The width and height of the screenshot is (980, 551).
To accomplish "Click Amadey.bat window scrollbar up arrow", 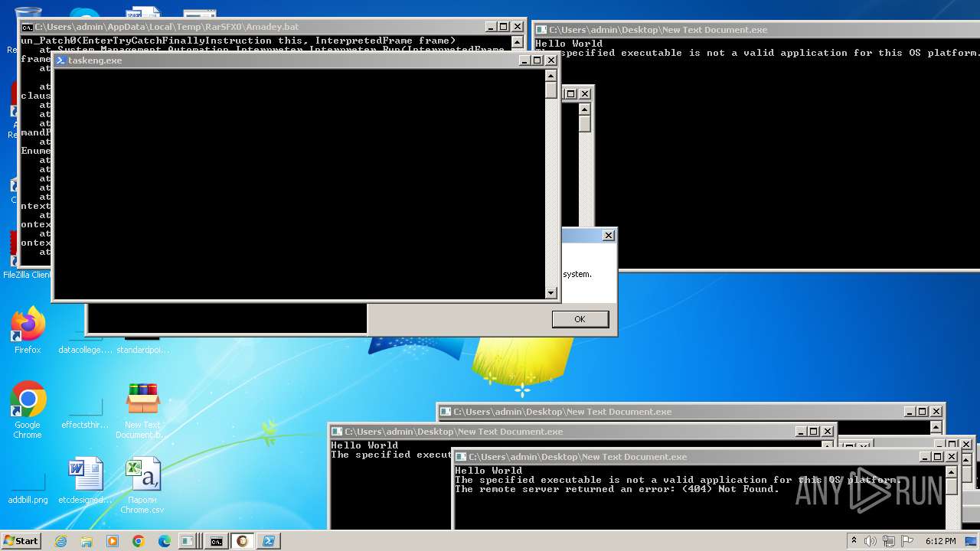I will [517, 42].
